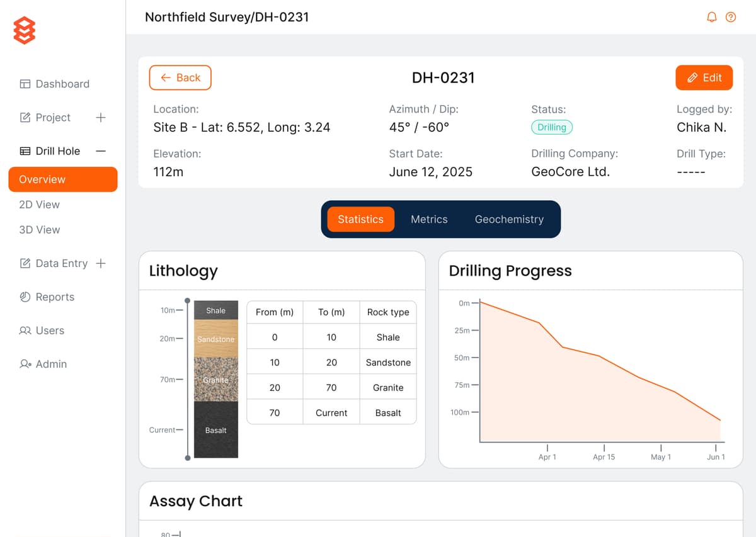Click the orange app logo

[24, 30]
